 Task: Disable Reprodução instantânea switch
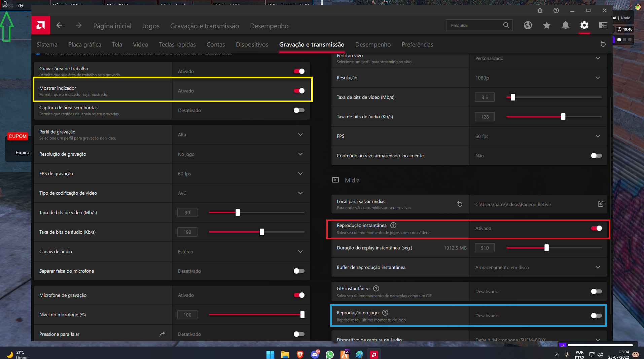596,228
